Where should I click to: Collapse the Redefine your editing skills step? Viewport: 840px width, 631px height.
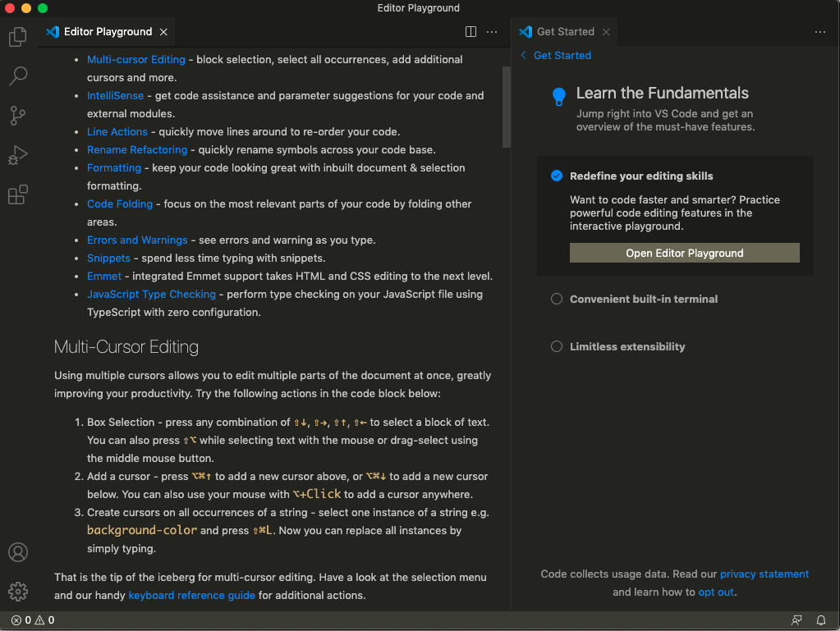tap(641, 176)
